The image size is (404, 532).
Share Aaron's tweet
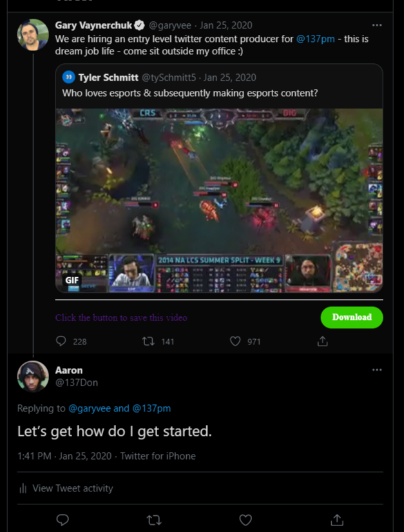[x=337, y=520]
